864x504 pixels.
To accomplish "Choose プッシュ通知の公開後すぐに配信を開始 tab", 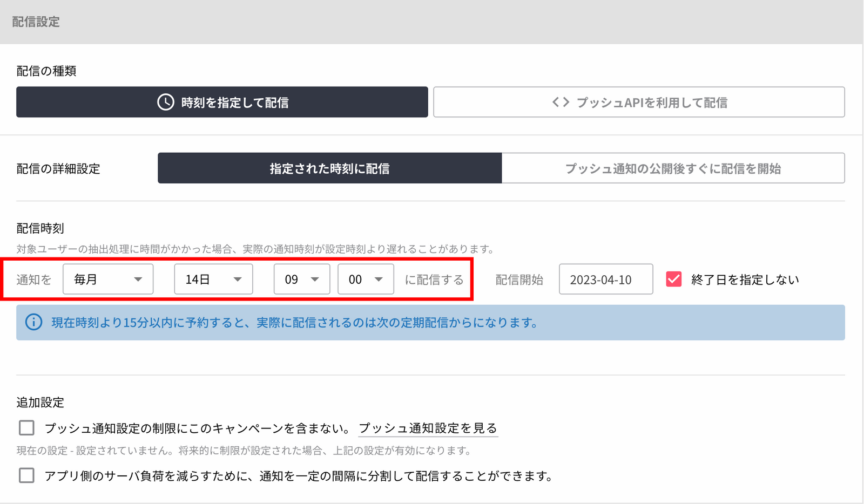I will 673,168.
